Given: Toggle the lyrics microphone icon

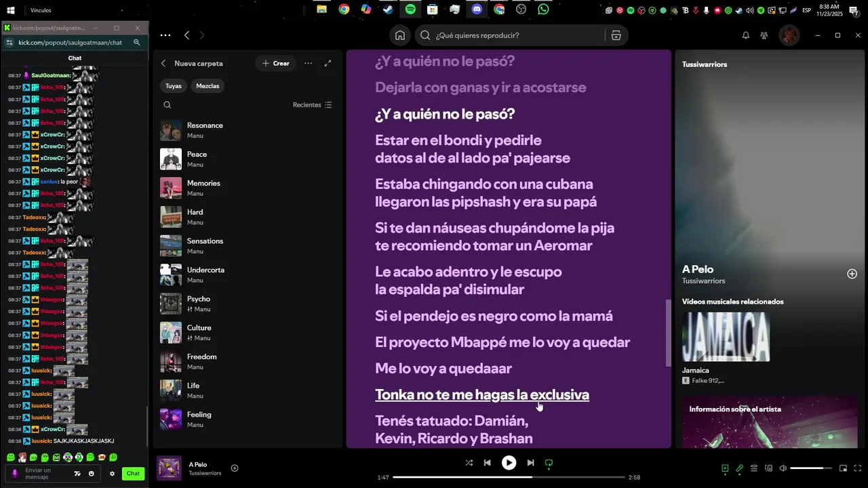Looking at the screenshot, I should coord(739,468).
